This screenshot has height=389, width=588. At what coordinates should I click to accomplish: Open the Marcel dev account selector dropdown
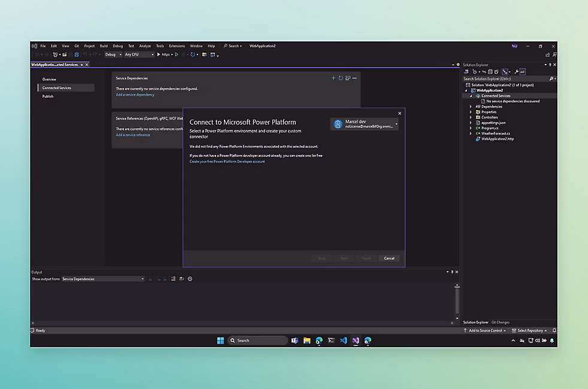coord(364,124)
